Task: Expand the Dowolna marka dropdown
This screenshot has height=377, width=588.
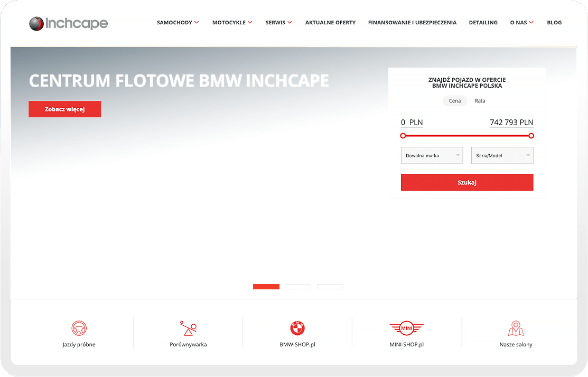Action: (432, 156)
